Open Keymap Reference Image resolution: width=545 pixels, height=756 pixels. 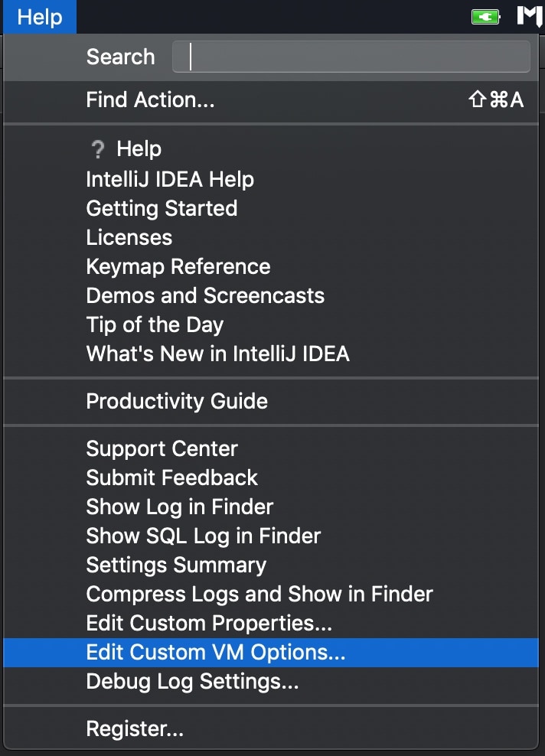178,267
